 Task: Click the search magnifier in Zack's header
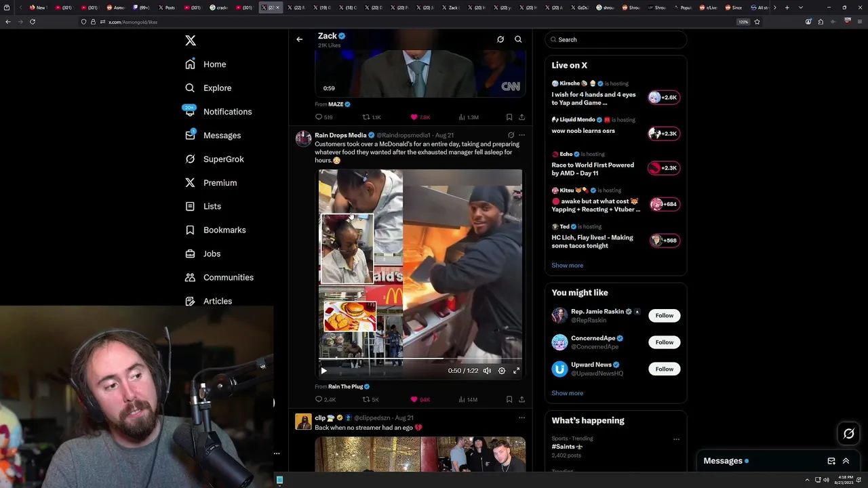(518, 39)
